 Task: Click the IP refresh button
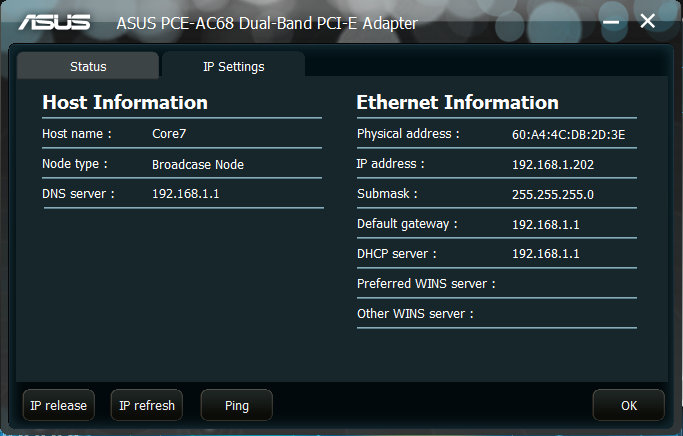click(147, 405)
